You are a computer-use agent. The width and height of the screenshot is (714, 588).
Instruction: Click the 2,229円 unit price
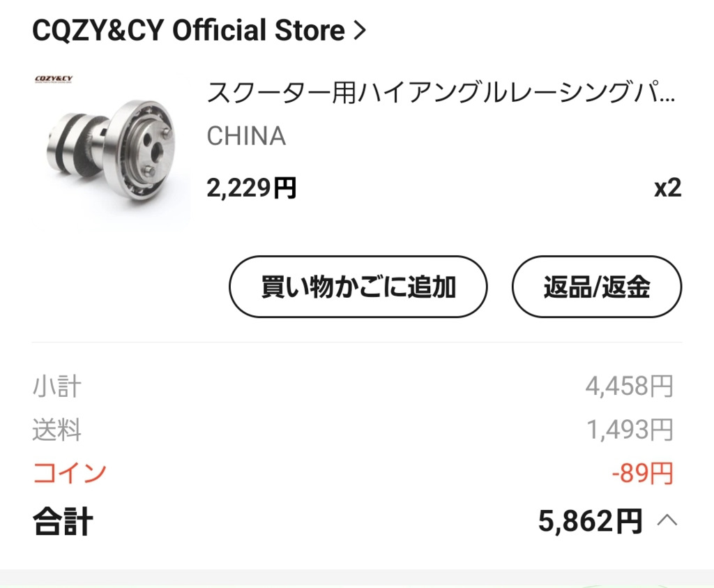[251, 188]
